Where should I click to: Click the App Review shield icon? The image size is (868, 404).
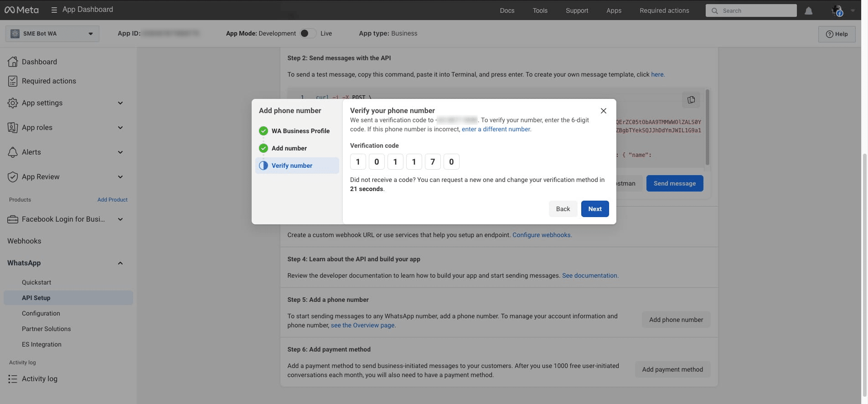[x=13, y=176]
